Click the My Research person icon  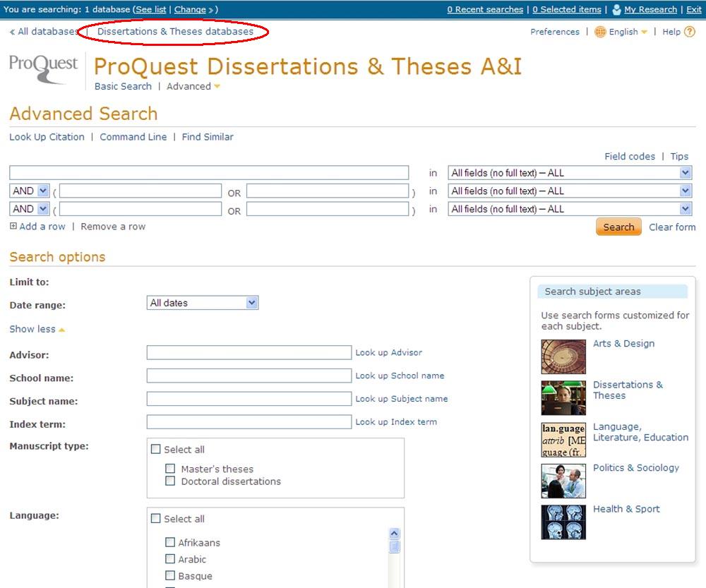click(x=616, y=9)
